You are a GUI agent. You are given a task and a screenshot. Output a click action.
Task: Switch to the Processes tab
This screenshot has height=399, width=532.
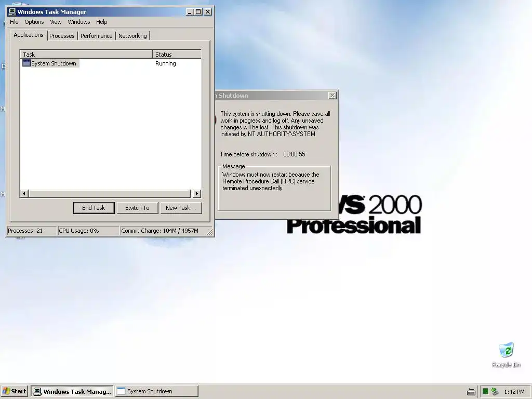(62, 36)
